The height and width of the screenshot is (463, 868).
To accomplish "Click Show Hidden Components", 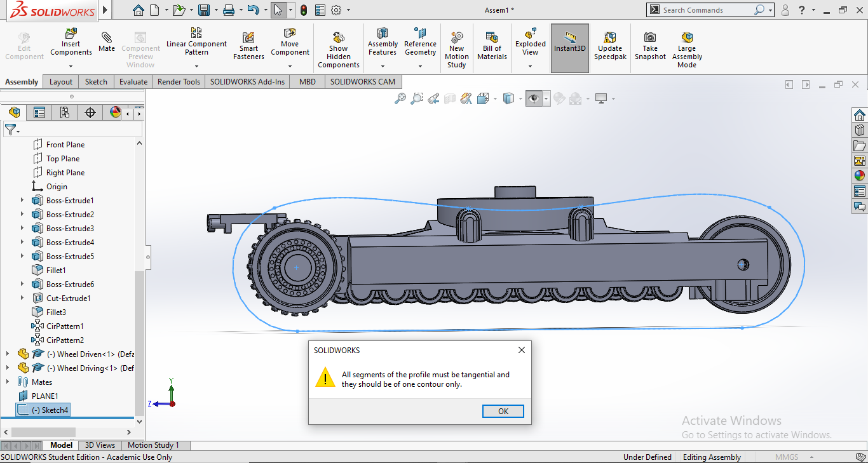I will click(x=339, y=50).
